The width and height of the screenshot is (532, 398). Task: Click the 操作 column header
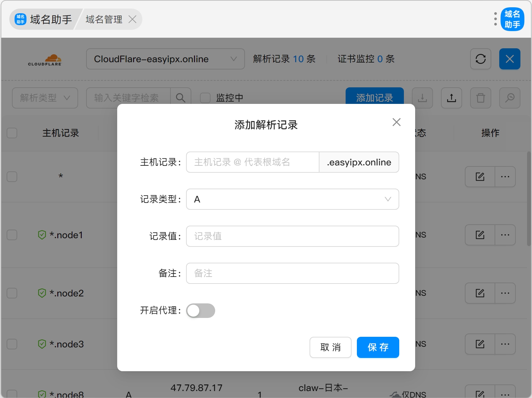tap(490, 133)
